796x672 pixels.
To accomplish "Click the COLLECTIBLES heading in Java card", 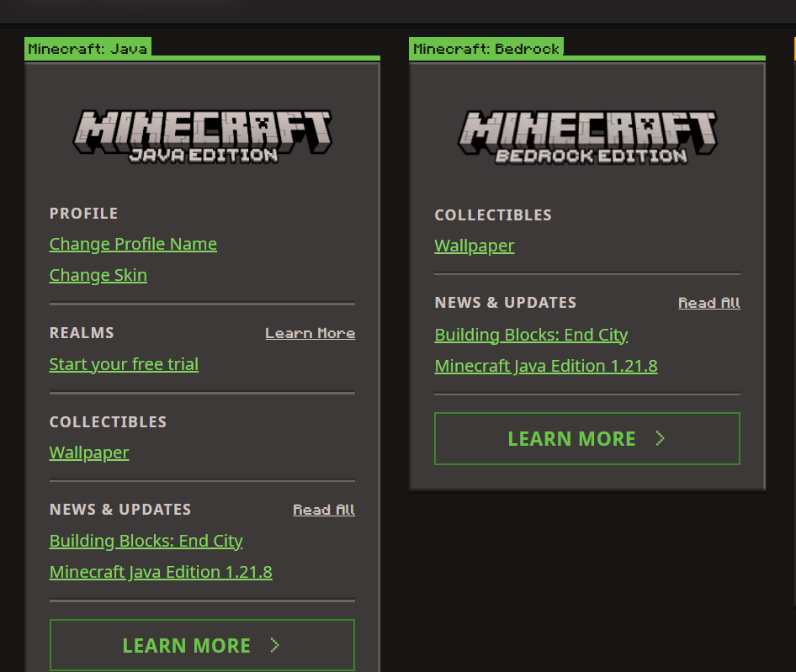I will tap(109, 422).
